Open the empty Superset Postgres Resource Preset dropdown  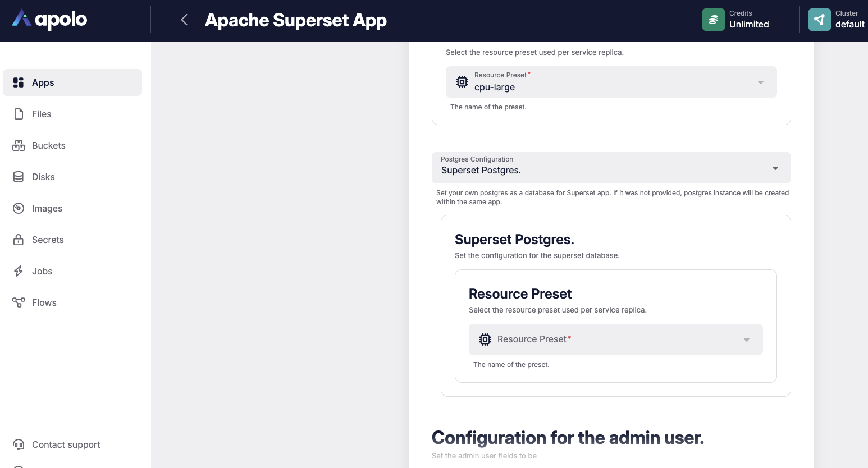[x=615, y=339]
